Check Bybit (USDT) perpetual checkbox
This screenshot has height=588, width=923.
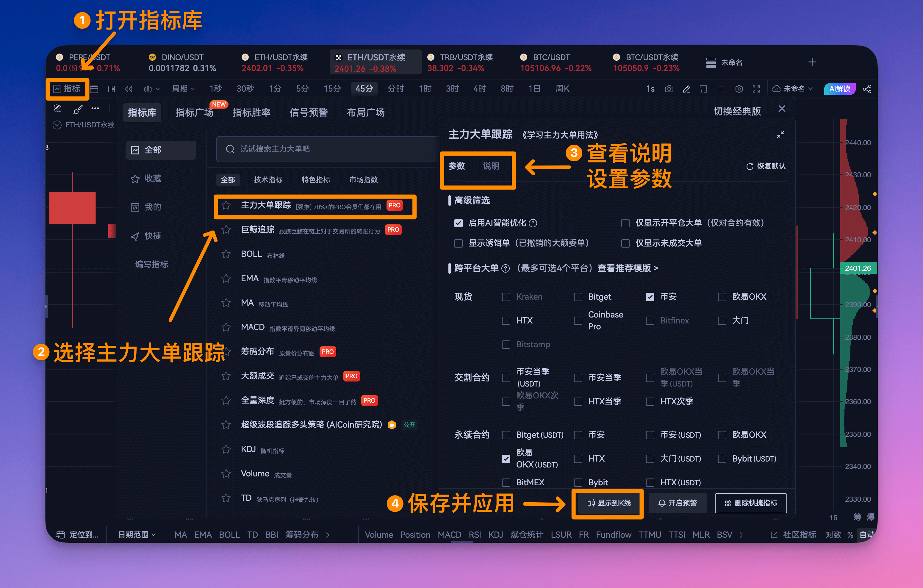click(x=722, y=459)
